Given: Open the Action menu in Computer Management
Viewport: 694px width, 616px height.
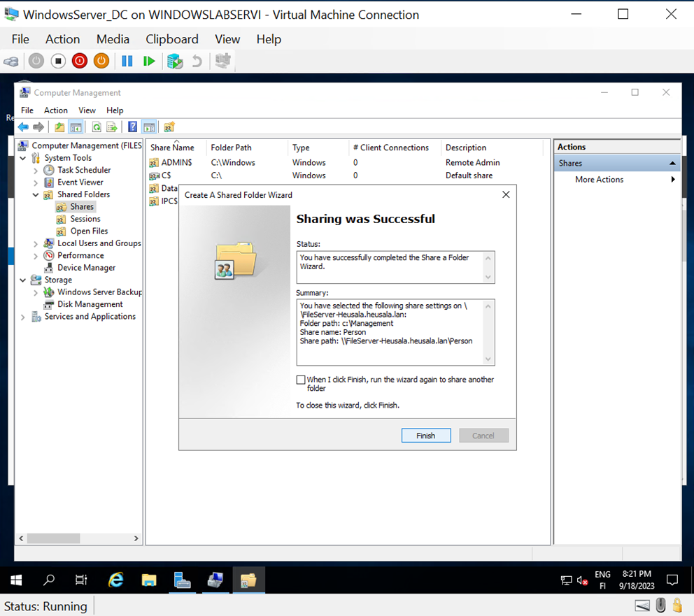Looking at the screenshot, I should pyautogui.click(x=55, y=110).
